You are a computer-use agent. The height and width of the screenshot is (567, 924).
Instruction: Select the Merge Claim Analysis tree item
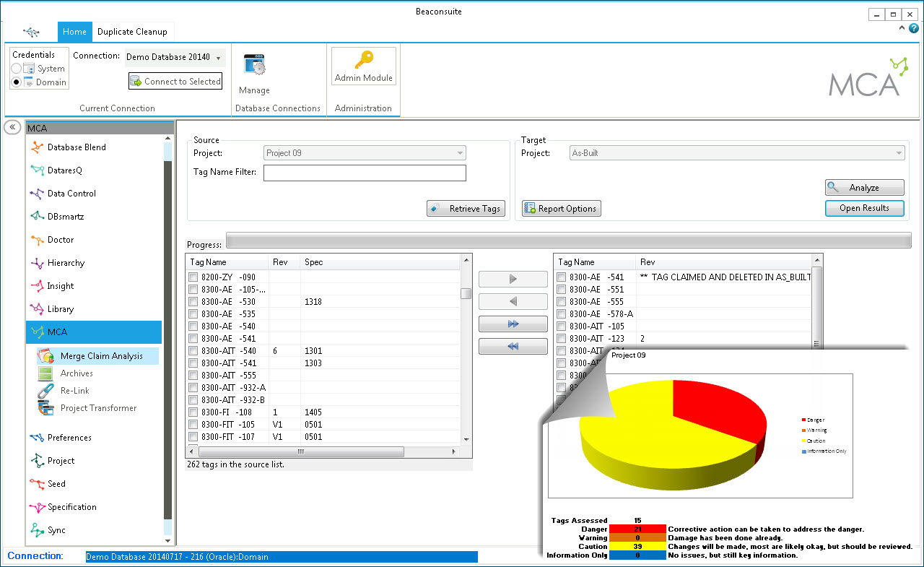(x=97, y=356)
